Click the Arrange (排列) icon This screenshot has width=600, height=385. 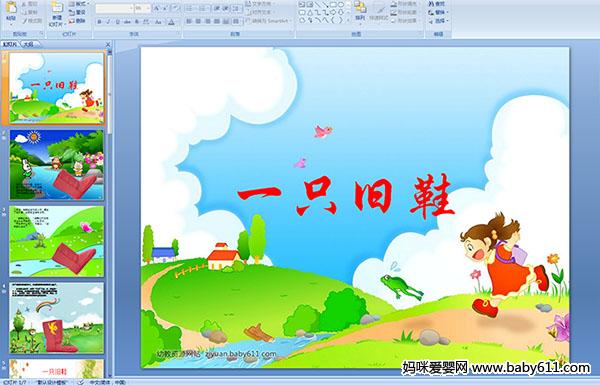tap(360, 11)
